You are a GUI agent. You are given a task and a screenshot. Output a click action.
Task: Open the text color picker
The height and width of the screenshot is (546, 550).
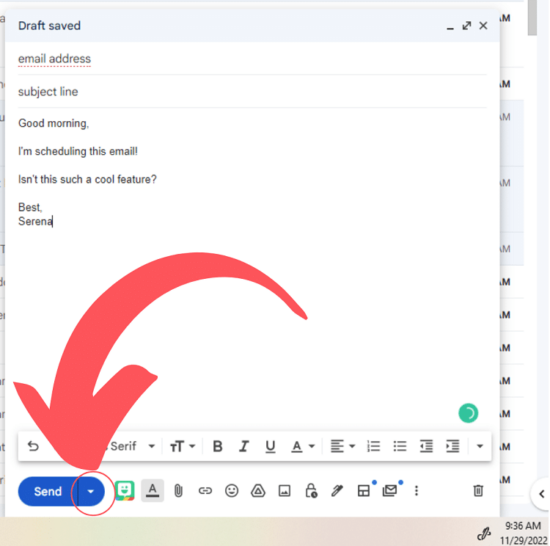click(302, 446)
